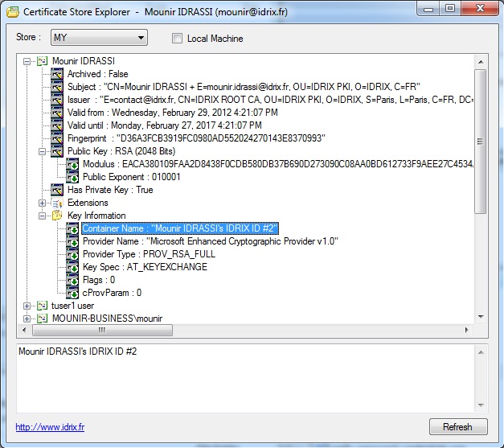Select the Mounir IDRASSI tree node
The width and height of the screenshot is (504, 448).
pyautogui.click(x=84, y=61)
